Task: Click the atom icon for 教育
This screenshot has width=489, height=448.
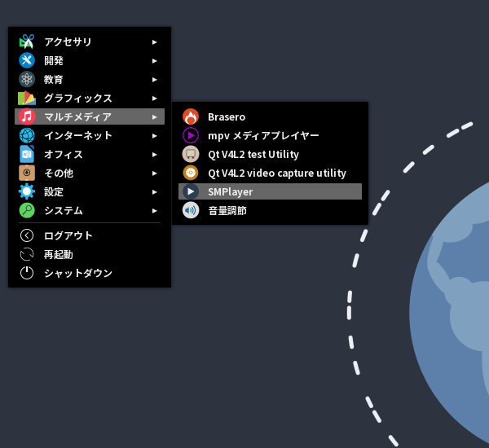Action: (27, 79)
